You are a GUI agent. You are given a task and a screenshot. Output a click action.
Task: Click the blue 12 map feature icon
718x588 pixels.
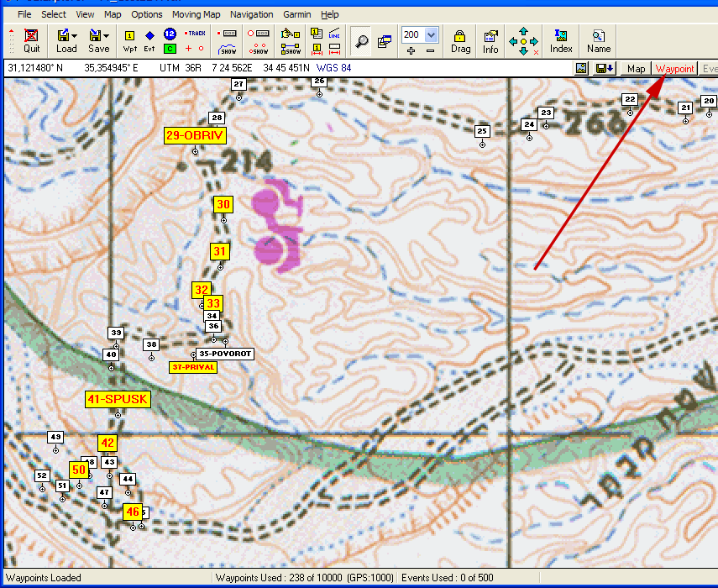(170, 34)
